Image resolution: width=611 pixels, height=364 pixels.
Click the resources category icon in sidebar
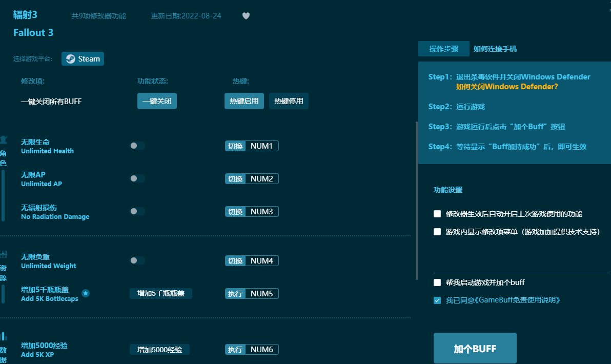pos(4,254)
